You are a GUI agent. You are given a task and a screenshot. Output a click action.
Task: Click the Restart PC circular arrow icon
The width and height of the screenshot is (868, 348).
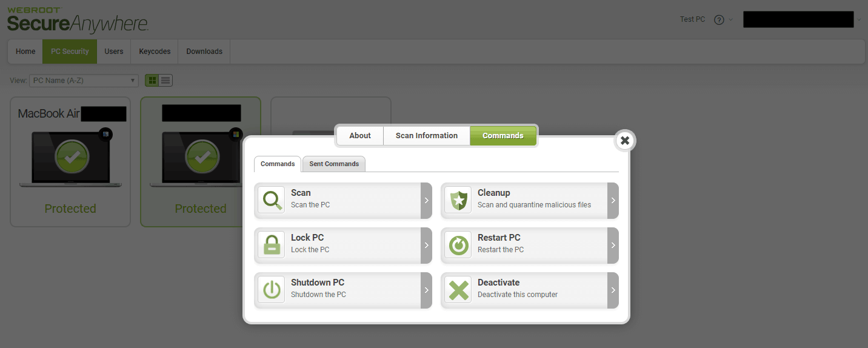458,245
